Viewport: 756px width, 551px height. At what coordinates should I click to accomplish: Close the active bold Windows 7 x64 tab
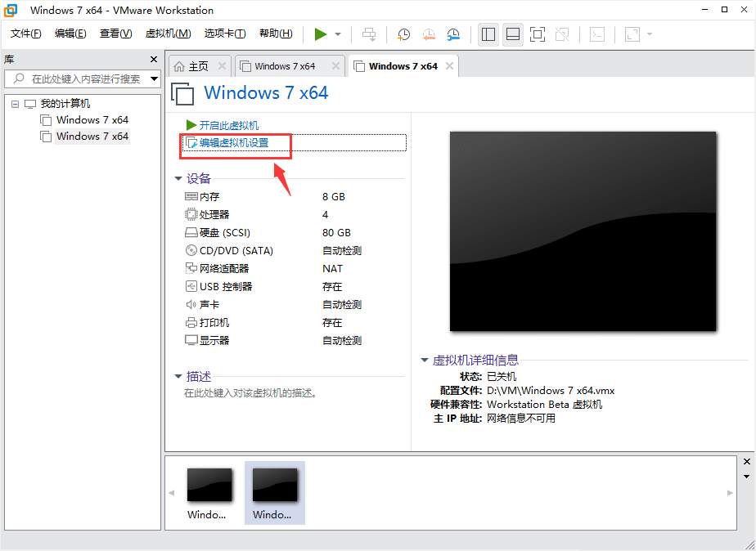(449, 66)
